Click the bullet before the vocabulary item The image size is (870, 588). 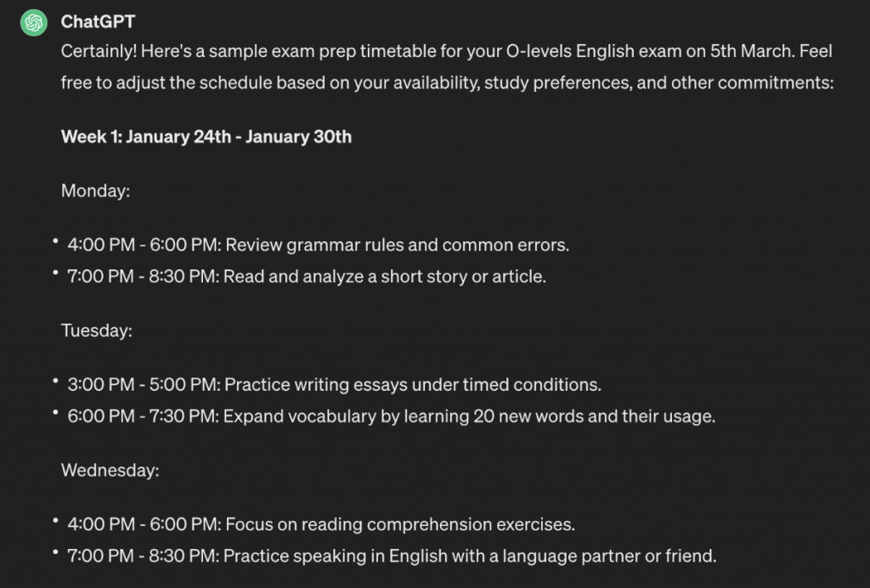(x=55, y=413)
